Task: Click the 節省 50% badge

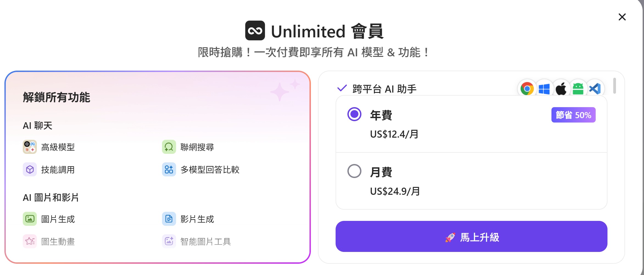Action: (x=573, y=115)
